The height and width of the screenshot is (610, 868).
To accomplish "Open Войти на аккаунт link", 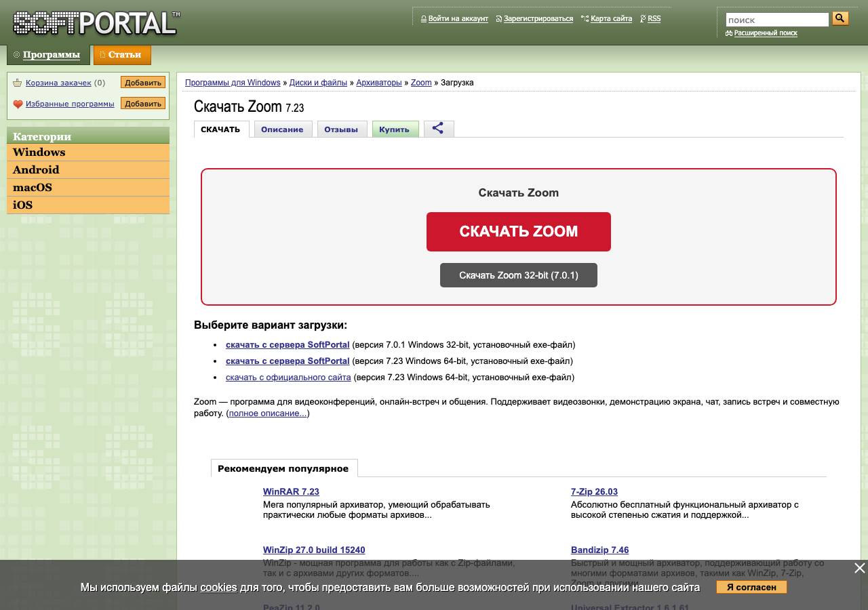I will [458, 19].
